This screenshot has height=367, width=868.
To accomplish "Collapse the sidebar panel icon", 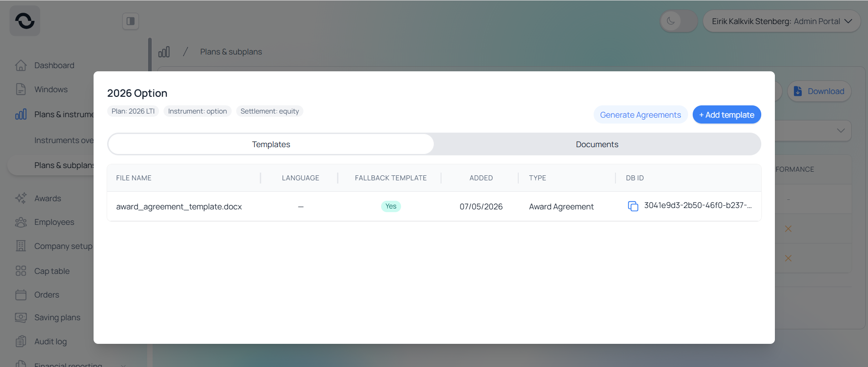I will [130, 21].
